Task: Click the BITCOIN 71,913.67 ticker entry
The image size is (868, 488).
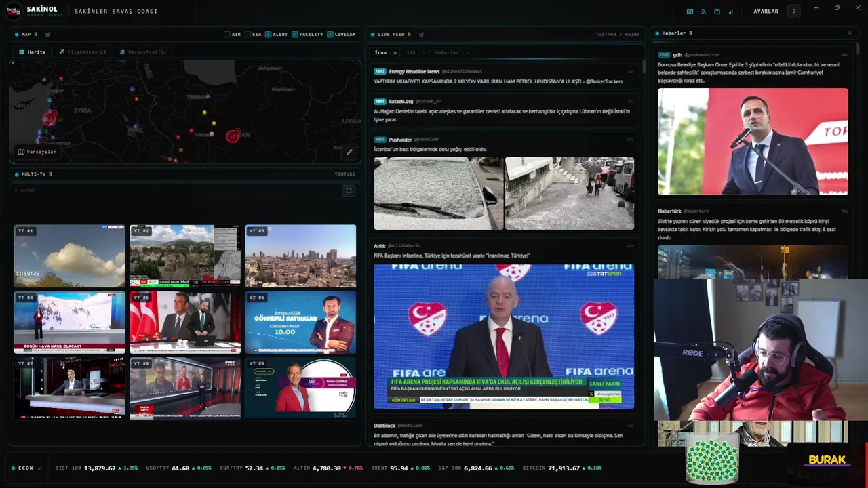Action: pos(561,468)
